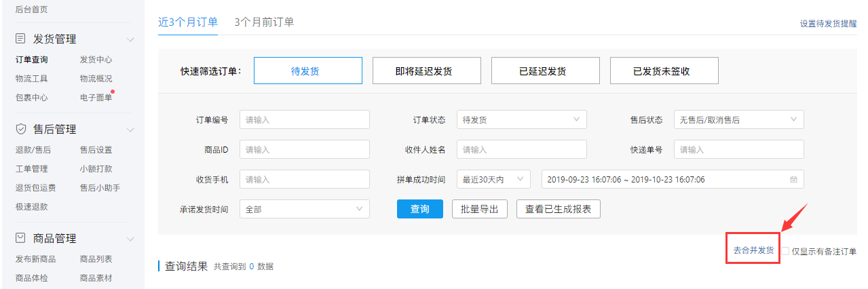This screenshot has width=868, height=289.
Task: Open 发布新商品 in sidebar
Action: pyautogui.click(x=35, y=259)
